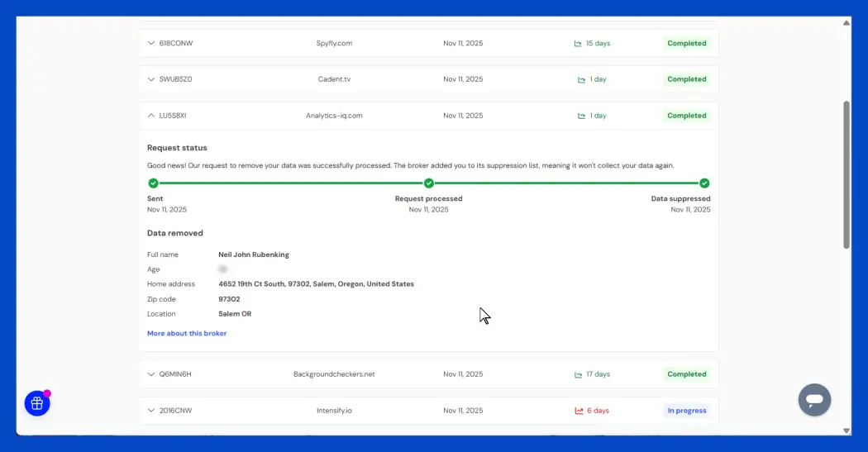Click the trend icon in Analytics-iq.com row
The image size is (868, 452).
point(582,117)
